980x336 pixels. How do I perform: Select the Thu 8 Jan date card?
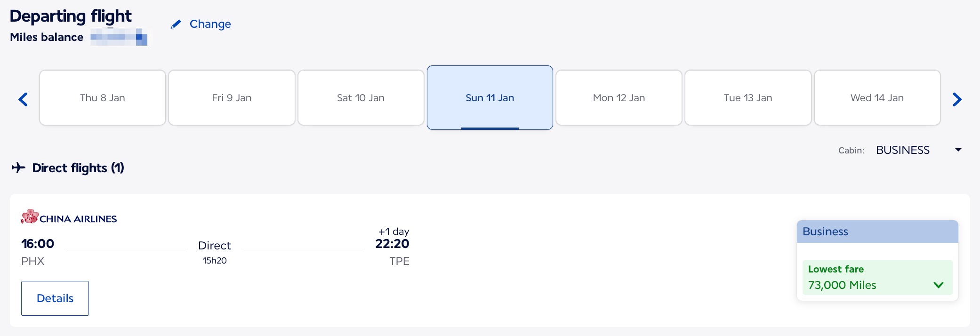(102, 97)
